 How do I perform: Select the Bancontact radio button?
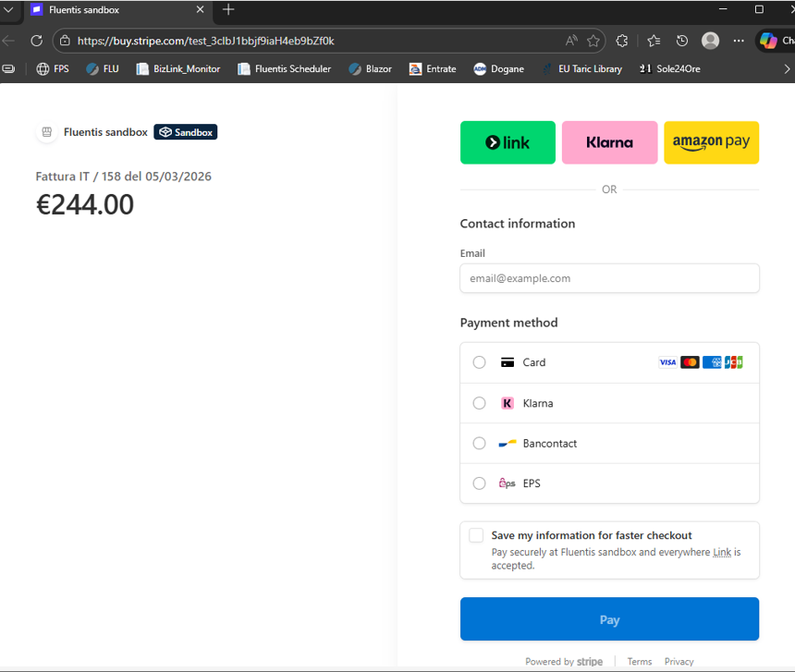(x=479, y=443)
